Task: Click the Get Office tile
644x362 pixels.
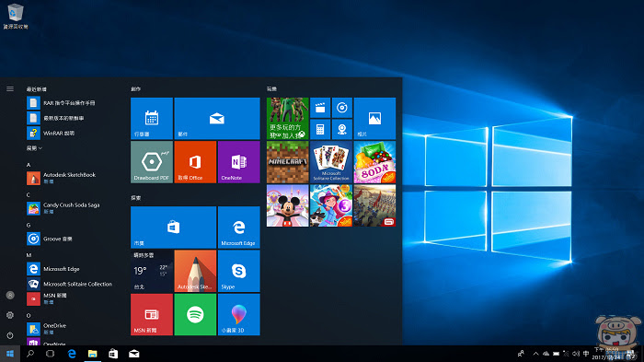Action: (195, 162)
